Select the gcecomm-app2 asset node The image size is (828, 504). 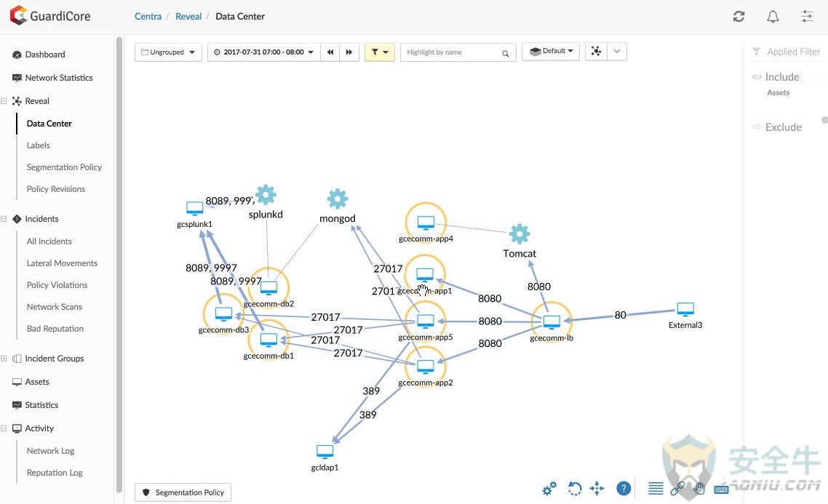426,367
